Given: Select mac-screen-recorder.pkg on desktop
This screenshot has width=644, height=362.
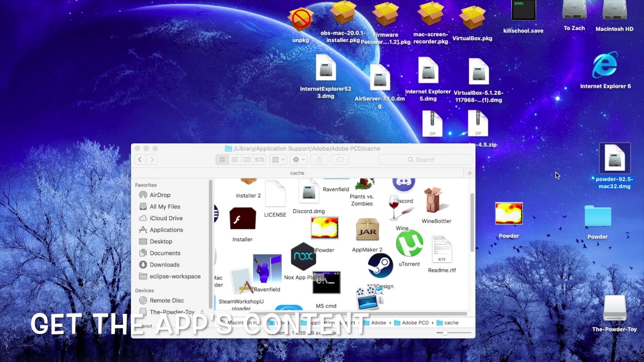Looking at the screenshot, I should tap(431, 14).
